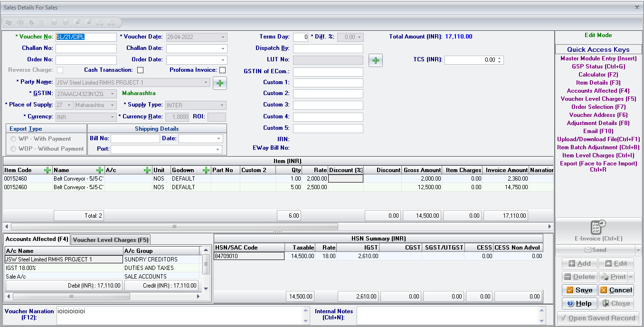Enable the Cash Transaction checkbox
This screenshot has height=327, width=644.
pyautogui.click(x=140, y=70)
